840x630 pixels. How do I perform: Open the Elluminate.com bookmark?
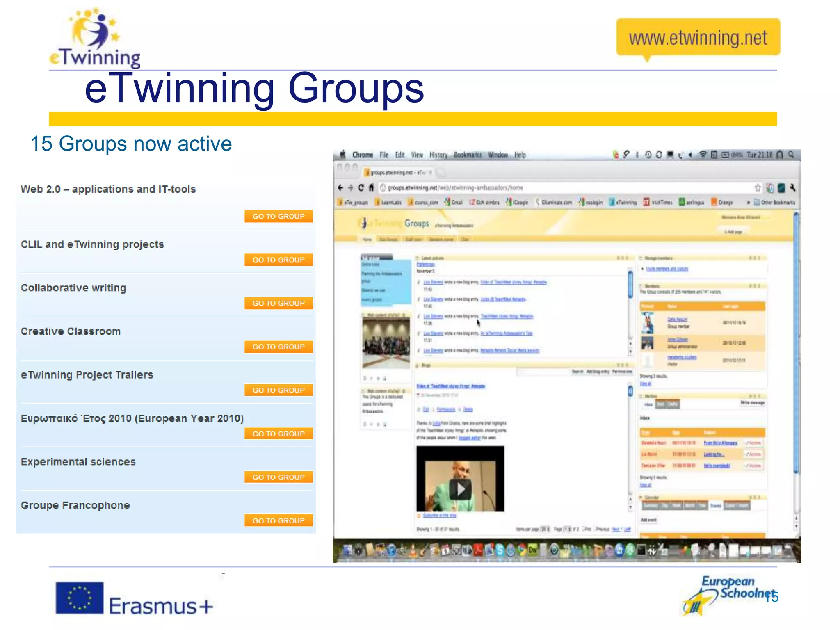(x=554, y=202)
